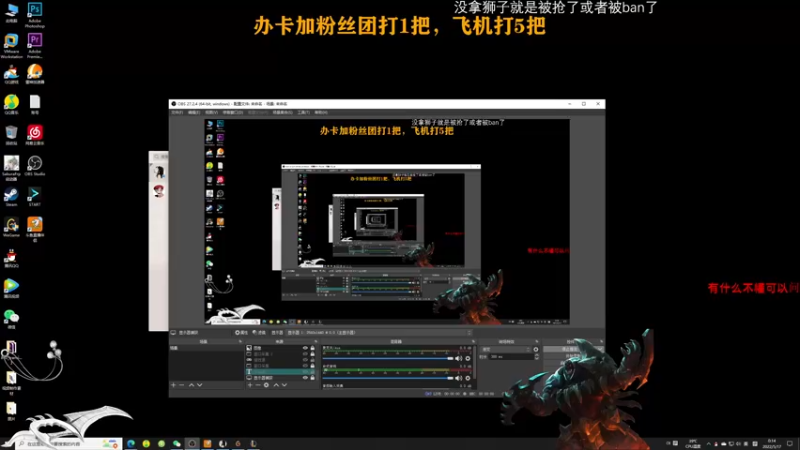The width and height of the screenshot is (800, 450).
Task: Select OBS Studio desktop shortcut
Action: pyautogui.click(x=35, y=166)
